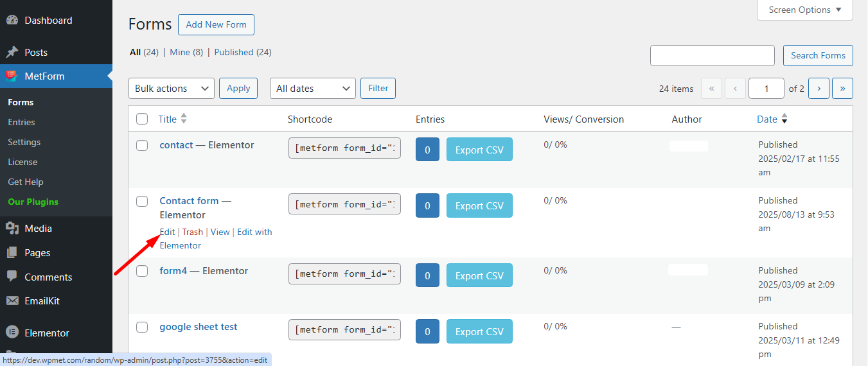Check the google sheet test row checkbox
The height and width of the screenshot is (366, 868).
point(142,327)
